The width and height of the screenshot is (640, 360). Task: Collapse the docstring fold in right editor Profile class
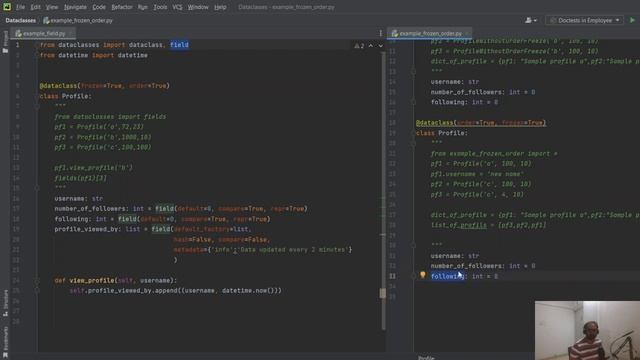coord(413,143)
